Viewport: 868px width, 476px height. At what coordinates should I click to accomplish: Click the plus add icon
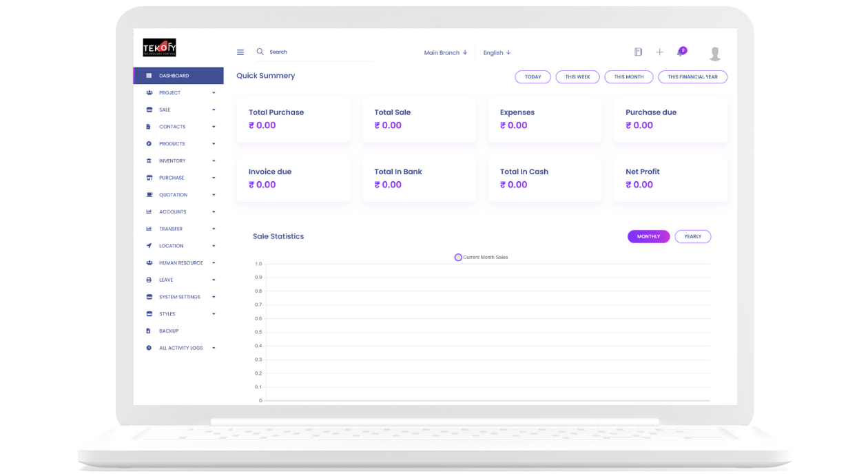tap(659, 52)
